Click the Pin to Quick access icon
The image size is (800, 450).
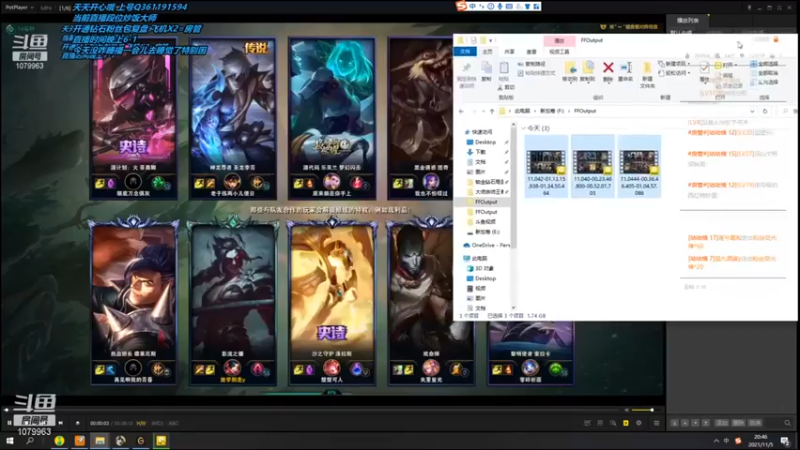pos(466,68)
